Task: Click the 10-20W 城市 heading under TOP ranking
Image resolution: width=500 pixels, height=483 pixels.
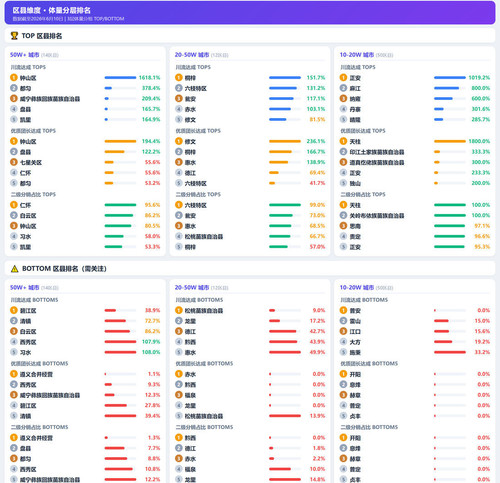Action: (x=357, y=55)
